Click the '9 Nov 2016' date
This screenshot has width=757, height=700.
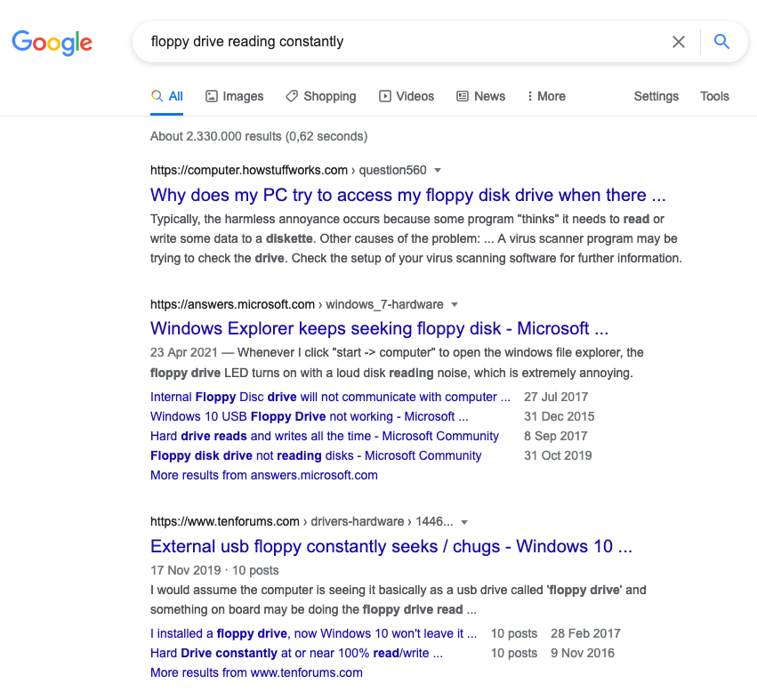(x=583, y=653)
